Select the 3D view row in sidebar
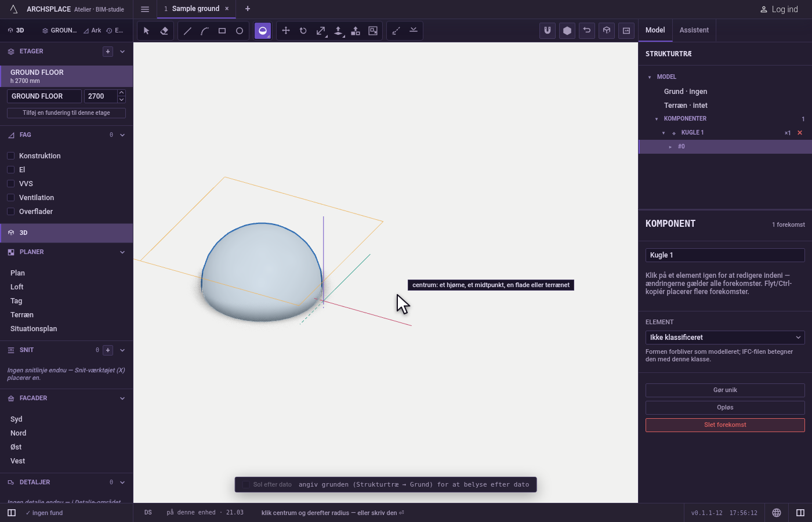The height and width of the screenshot is (522, 812). click(67, 233)
